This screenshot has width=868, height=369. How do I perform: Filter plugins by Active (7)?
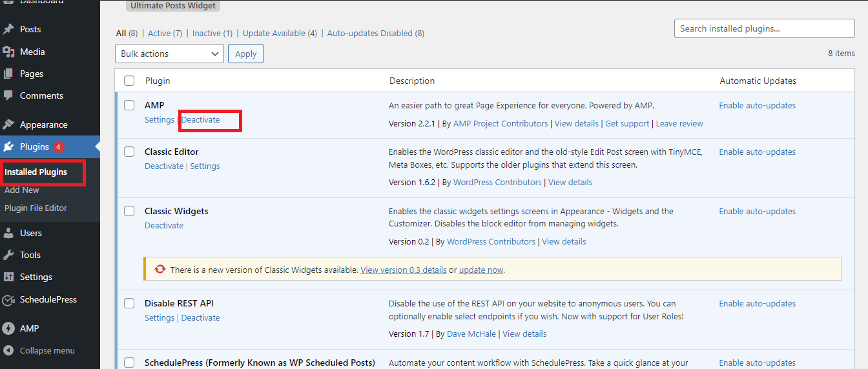click(x=165, y=33)
